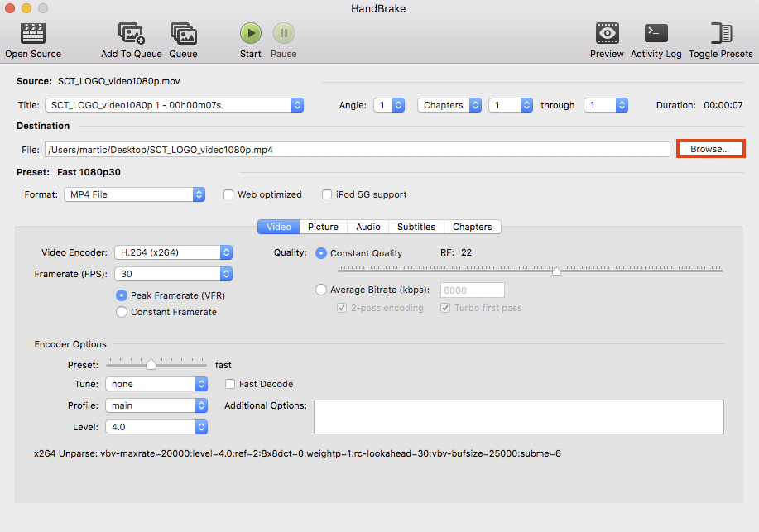Choose Constant Framerate
Screen dimensions: 759x532
pyautogui.click(x=122, y=312)
